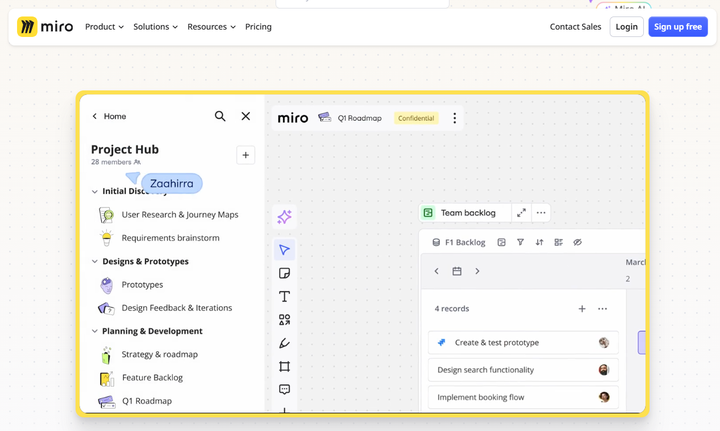Image resolution: width=720 pixels, height=431 pixels.
Task: Select the Text tool
Action: [x=284, y=297]
